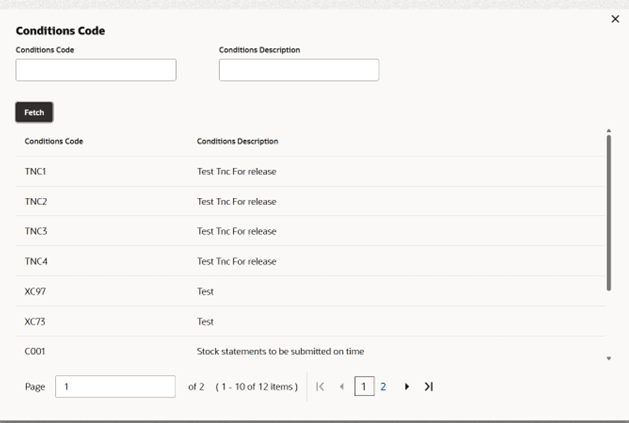
Task: Click the table scrollbar up arrow
Action: point(609,131)
